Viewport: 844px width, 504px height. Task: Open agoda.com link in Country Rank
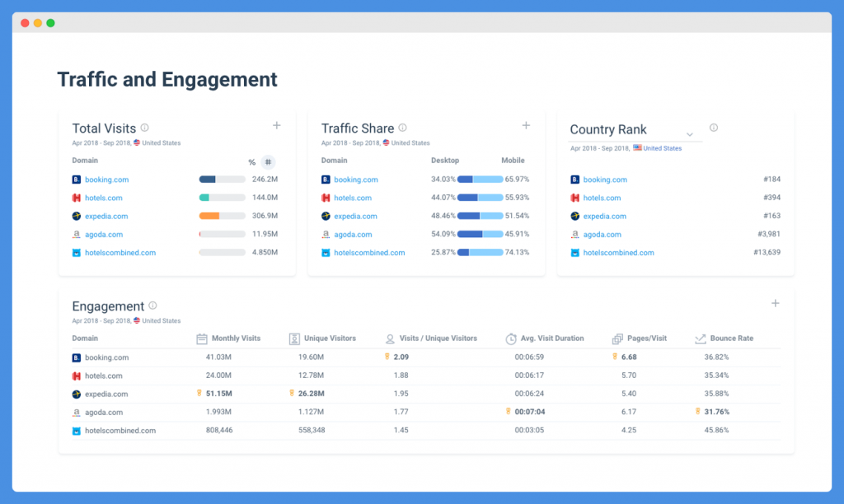click(x=603, y=235)
